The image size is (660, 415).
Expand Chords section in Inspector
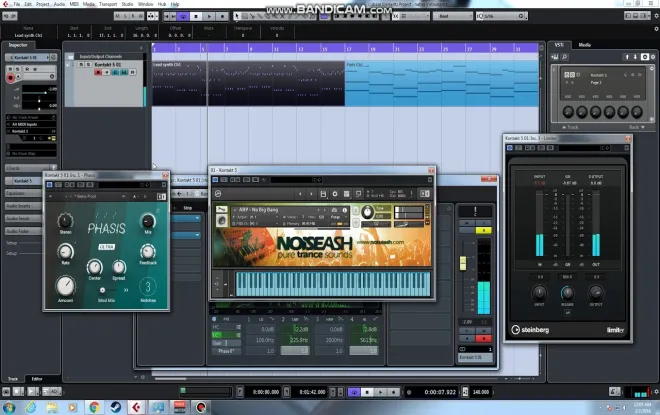pos(30,168)
